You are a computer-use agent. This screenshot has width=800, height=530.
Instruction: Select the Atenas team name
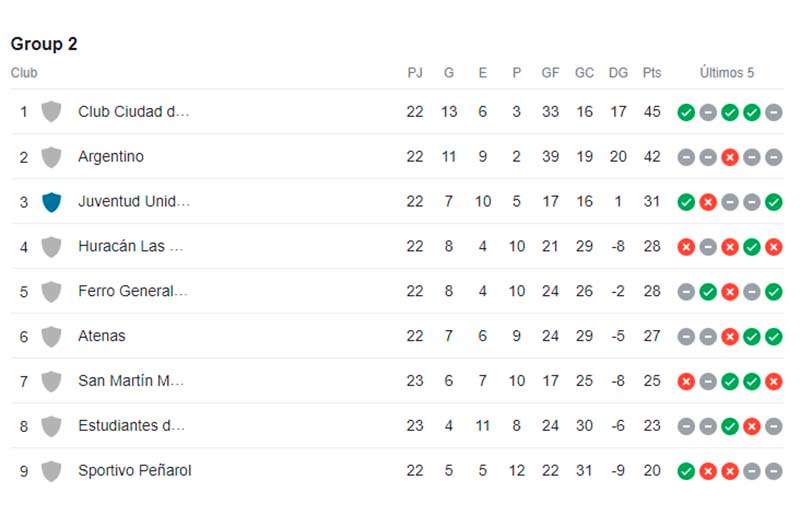[x=102, y=336]
